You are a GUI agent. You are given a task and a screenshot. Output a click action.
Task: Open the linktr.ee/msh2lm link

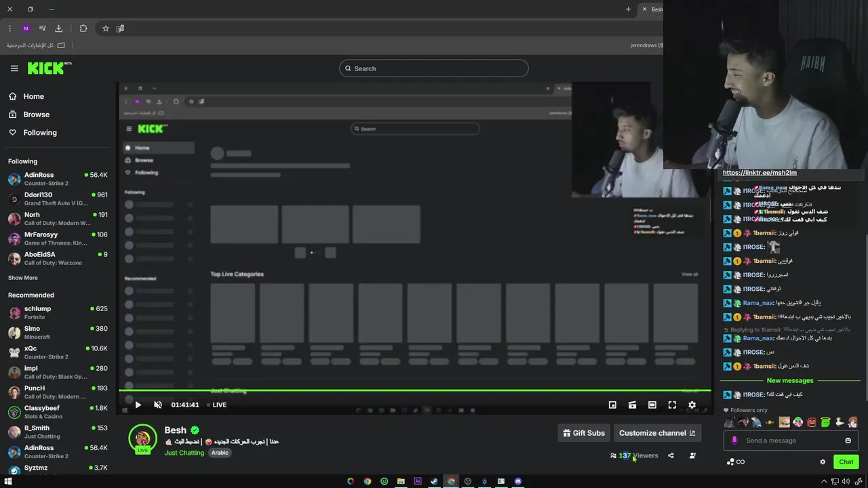click(759, 173)
